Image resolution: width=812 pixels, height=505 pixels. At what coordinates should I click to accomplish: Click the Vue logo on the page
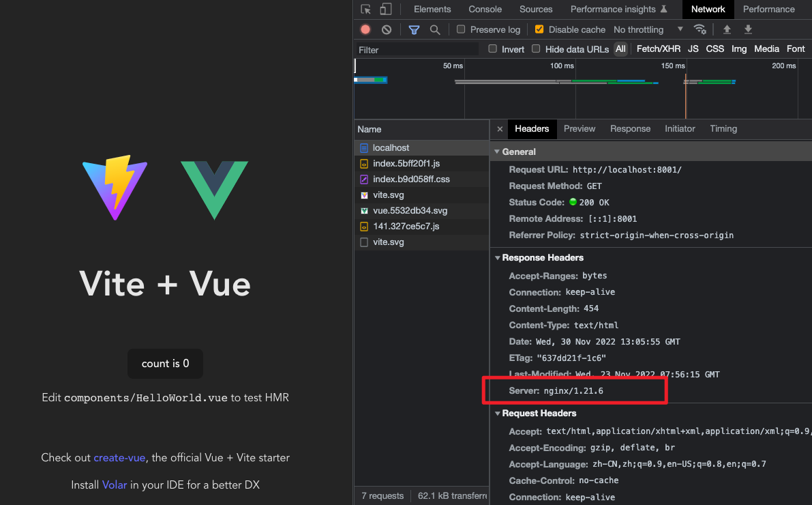[x=214, y=190]
